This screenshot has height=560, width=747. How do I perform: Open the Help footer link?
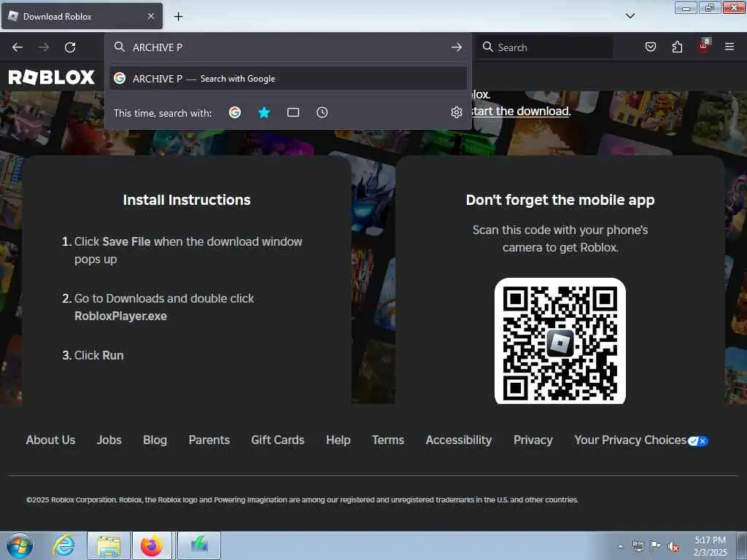click(x=338, y=440)
